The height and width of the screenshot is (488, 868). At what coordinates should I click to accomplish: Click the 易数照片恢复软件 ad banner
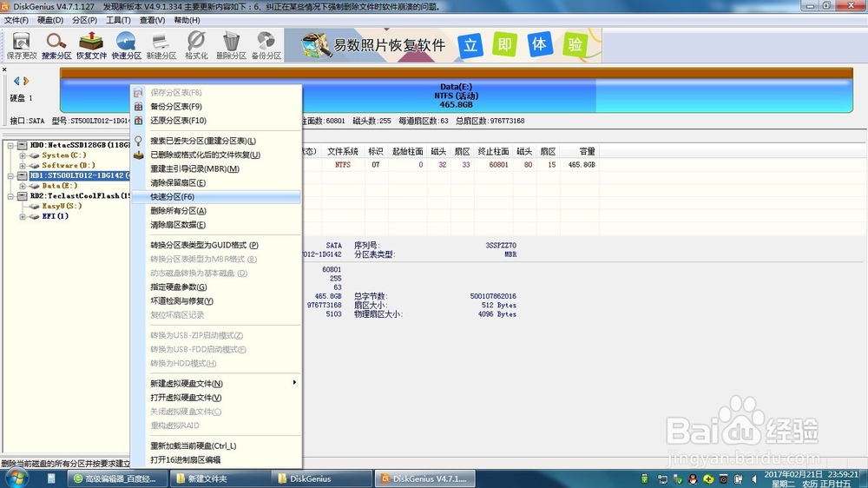coord(443,45)
